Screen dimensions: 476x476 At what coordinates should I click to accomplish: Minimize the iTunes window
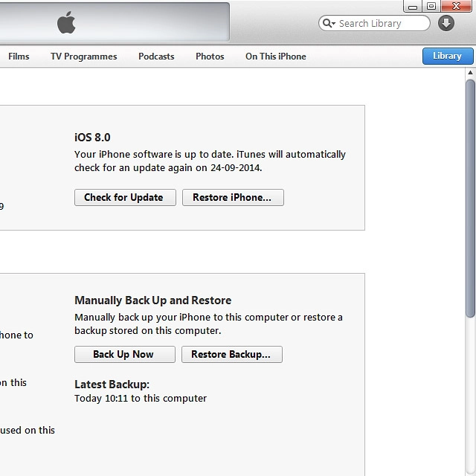click(x=414, y=6)
